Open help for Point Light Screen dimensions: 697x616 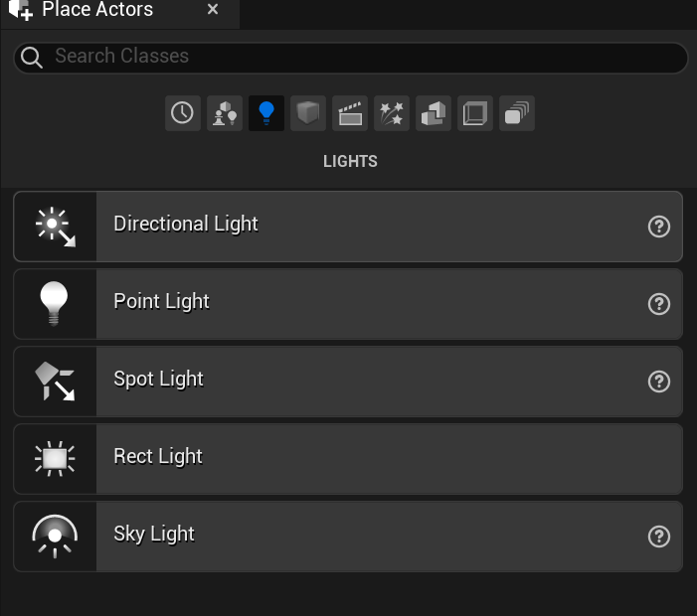(x=658, y=304)
